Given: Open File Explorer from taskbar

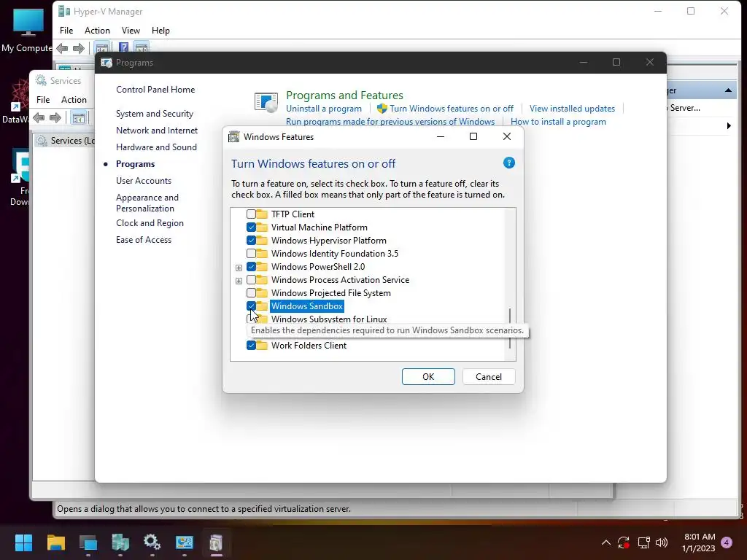Looking at the screenshot, I should click(x=55, y=542).
